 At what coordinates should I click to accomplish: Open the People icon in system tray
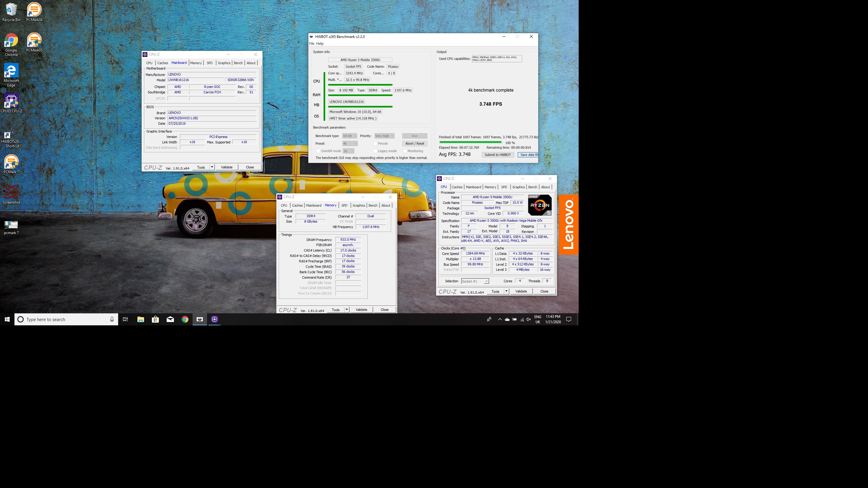coord(489,319)
